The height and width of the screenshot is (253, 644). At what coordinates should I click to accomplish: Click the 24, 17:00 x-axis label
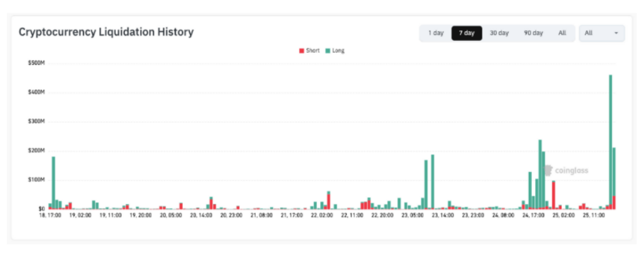(x=534, y=215)
